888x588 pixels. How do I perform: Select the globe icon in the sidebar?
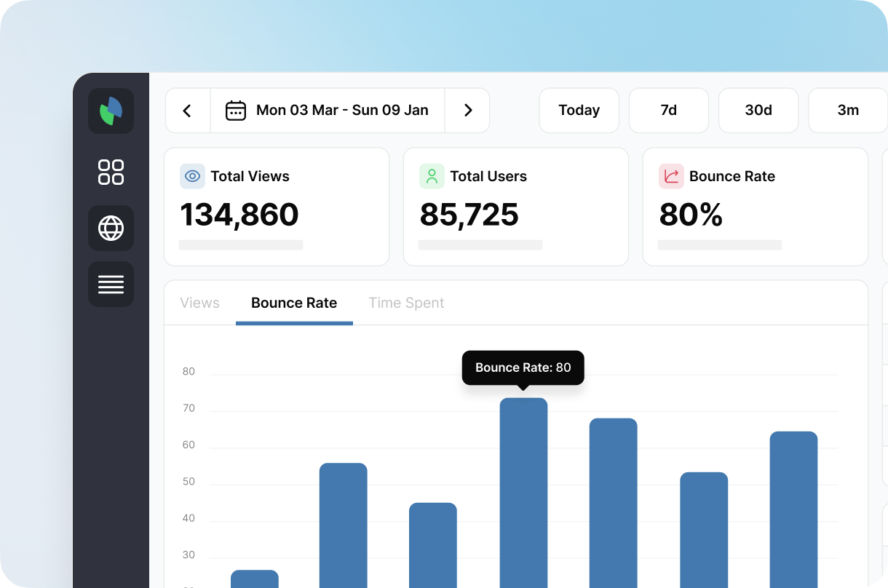tap(111, 229)
